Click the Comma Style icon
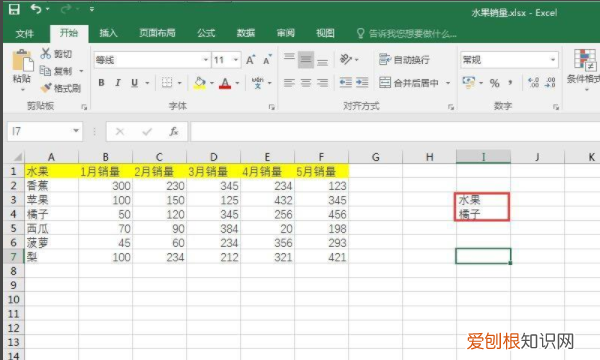The height and width of the screenshot is (360, 600). tap(510, 83)
